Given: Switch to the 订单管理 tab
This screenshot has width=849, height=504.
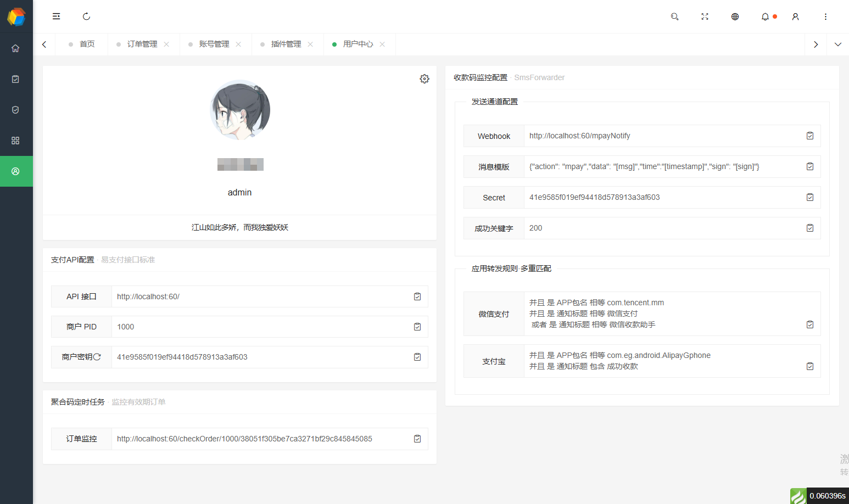Looking at the screenshot, I should click(x=142, y=44).
